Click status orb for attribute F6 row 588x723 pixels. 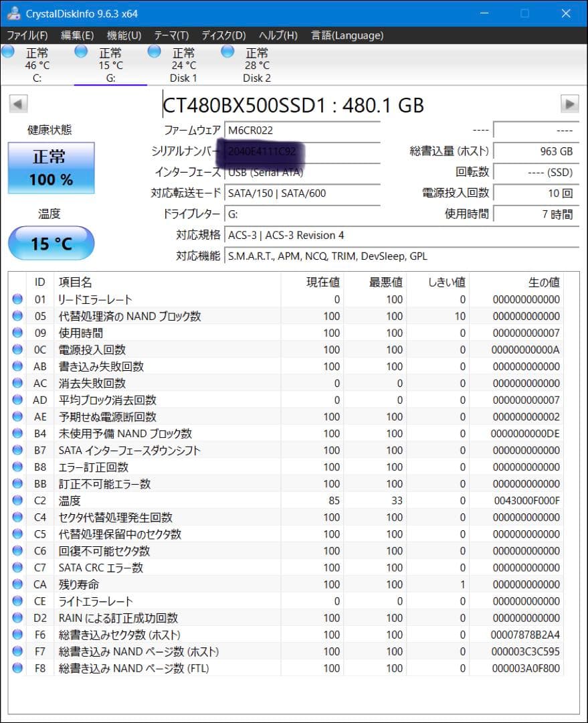[17, 635]
